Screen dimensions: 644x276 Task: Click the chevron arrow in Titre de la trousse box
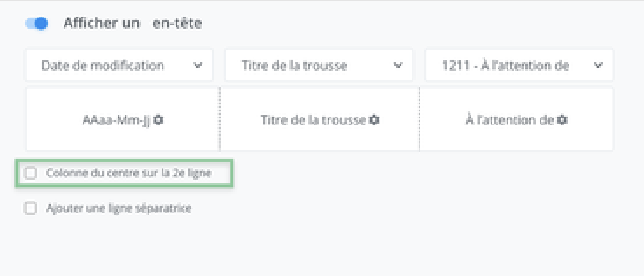398,65
